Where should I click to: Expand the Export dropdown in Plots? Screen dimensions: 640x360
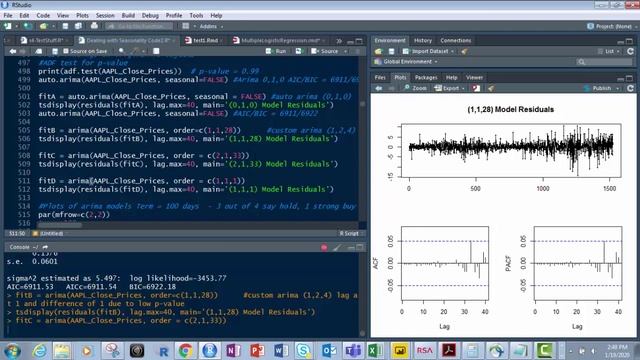point(450,88)
